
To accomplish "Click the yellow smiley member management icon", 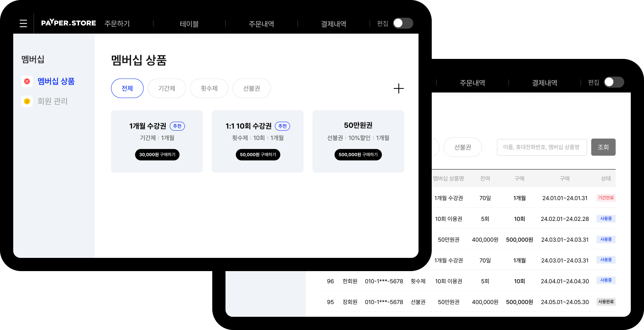I will 27,101.
